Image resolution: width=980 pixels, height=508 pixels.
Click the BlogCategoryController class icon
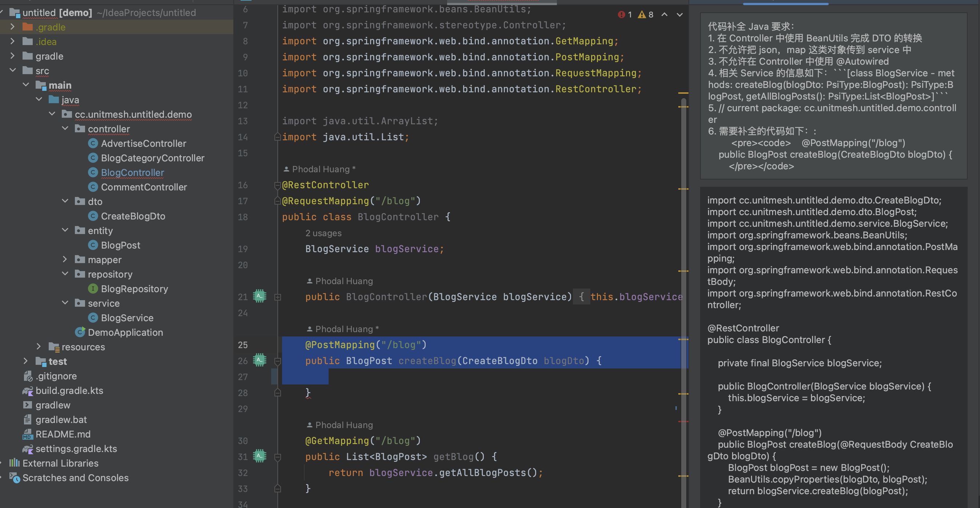(x=93, y=158)
